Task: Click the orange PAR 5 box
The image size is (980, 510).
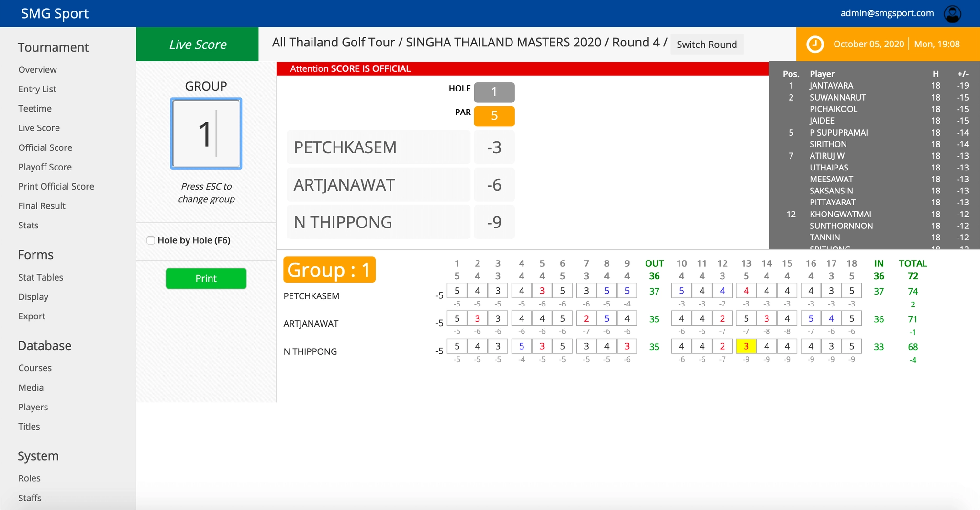Action: click(494, 116)
